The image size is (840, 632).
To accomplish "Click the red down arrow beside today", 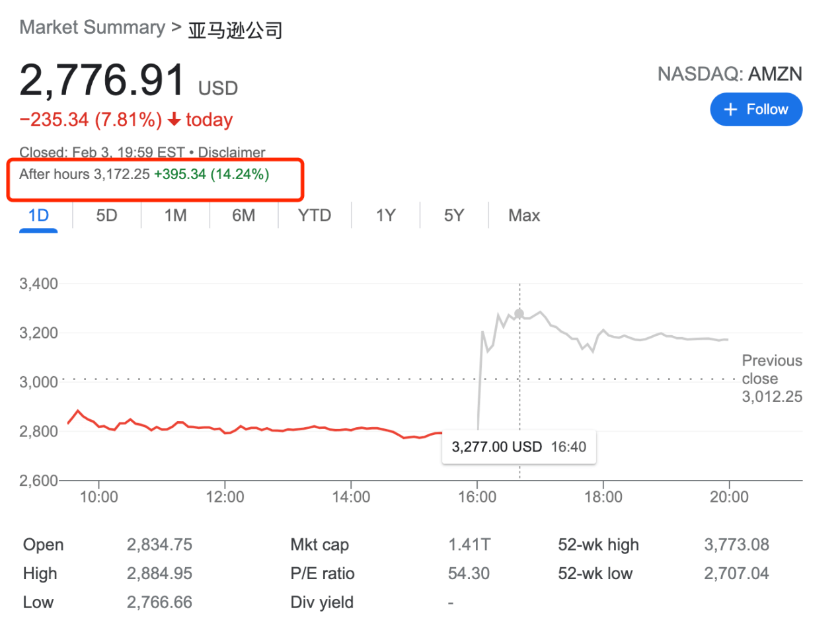I will click(x=174, y=120).
